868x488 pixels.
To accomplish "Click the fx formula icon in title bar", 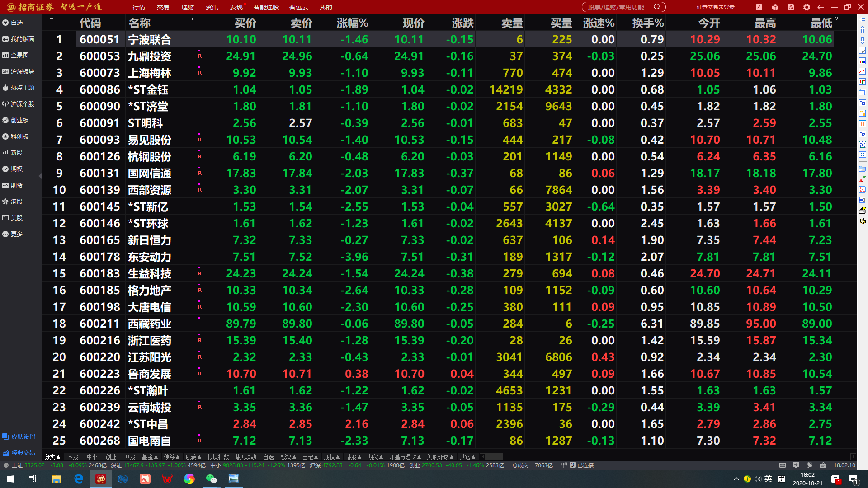I will (x=791, y=7).
